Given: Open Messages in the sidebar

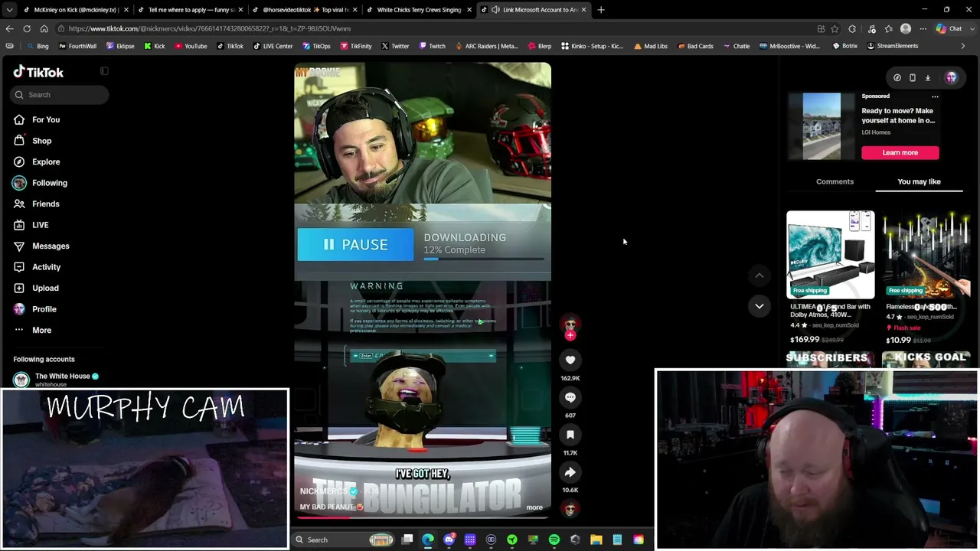Looking at the screenshot, I should (41, 246).
